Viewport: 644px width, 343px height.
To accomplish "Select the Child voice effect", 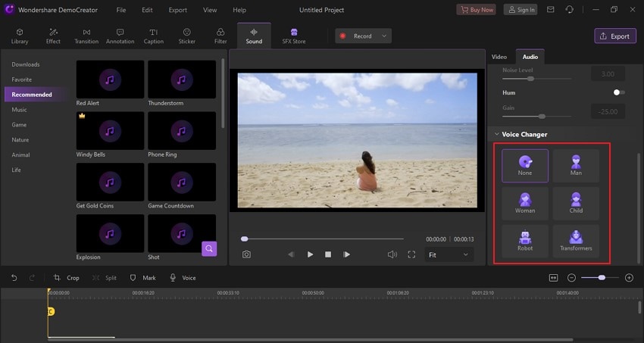I will tap(576, 204).
